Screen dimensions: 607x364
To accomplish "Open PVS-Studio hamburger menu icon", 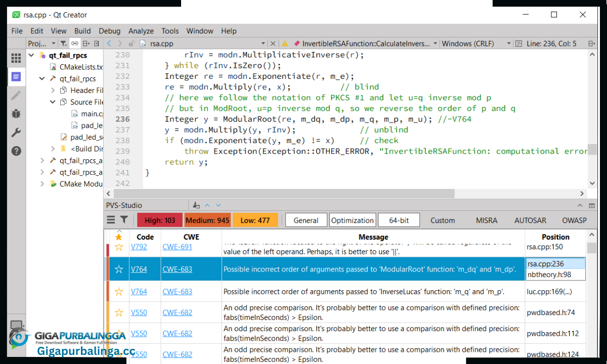I will click(111, 220).
